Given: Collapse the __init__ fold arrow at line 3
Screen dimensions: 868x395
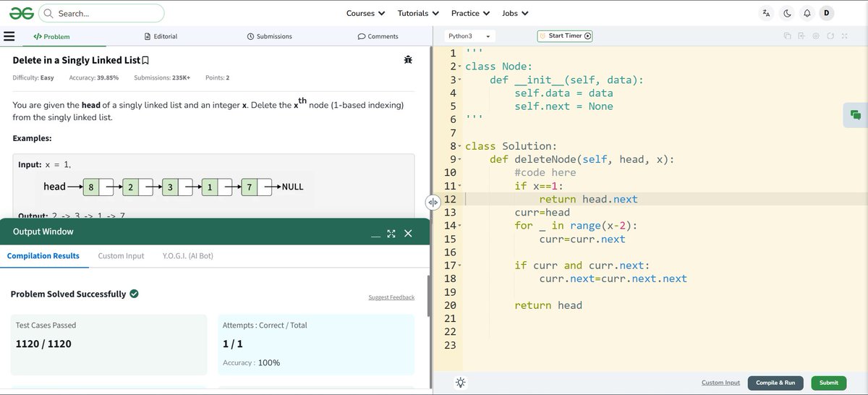Looking at the screenshot, I should pyautogui.click(x=460, y=80).
